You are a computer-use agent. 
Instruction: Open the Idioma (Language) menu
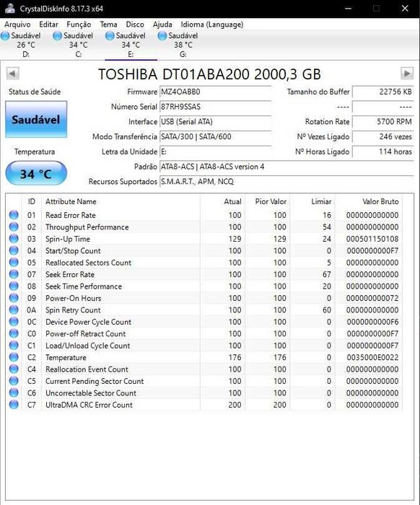(212, 25)
